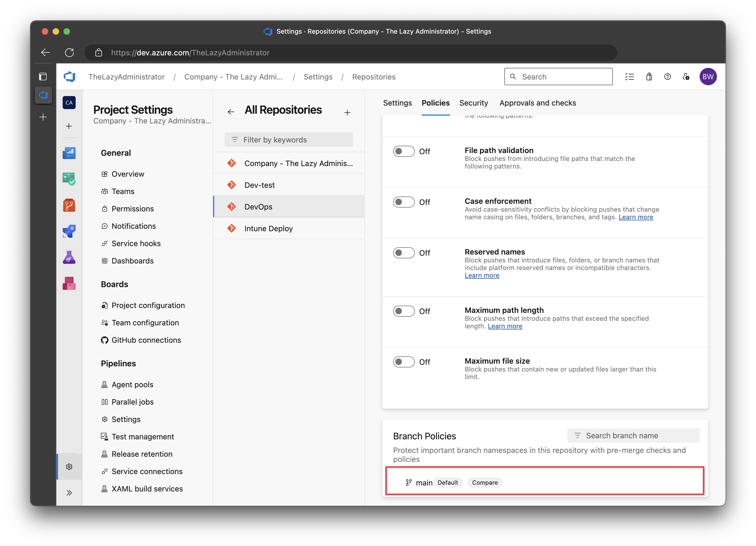This screenshot has width=756, height=546.
Task: Click the lock icon in address bar
Action: point(98,52)
